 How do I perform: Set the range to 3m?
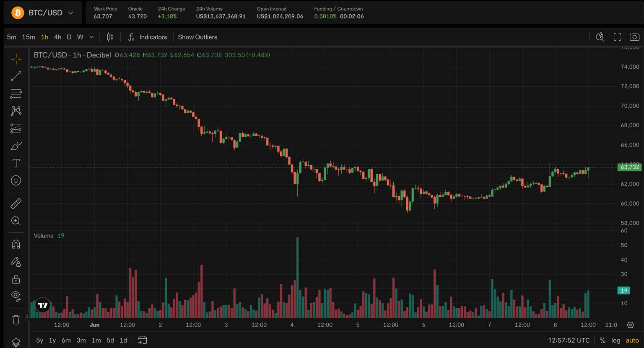tap(81, 340)
